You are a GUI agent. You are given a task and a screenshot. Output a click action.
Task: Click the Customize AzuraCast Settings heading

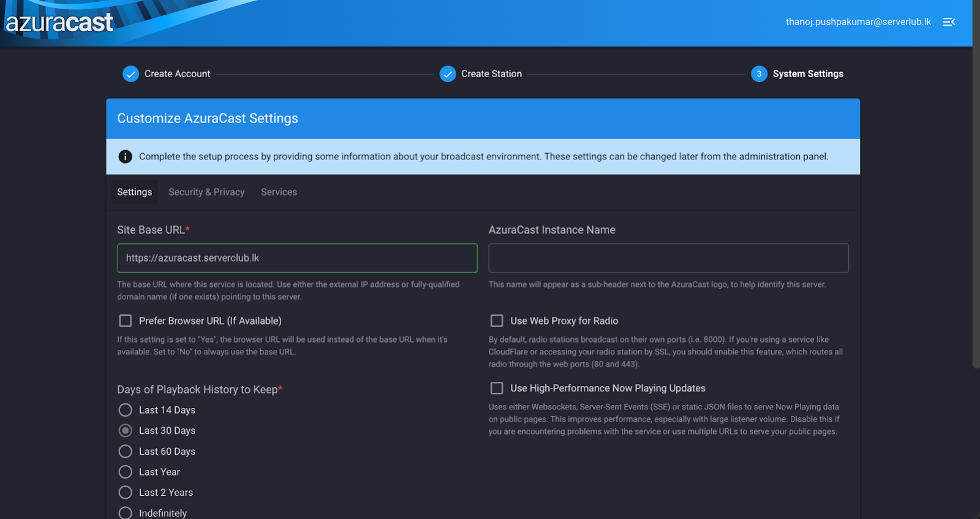pos(208,119)
